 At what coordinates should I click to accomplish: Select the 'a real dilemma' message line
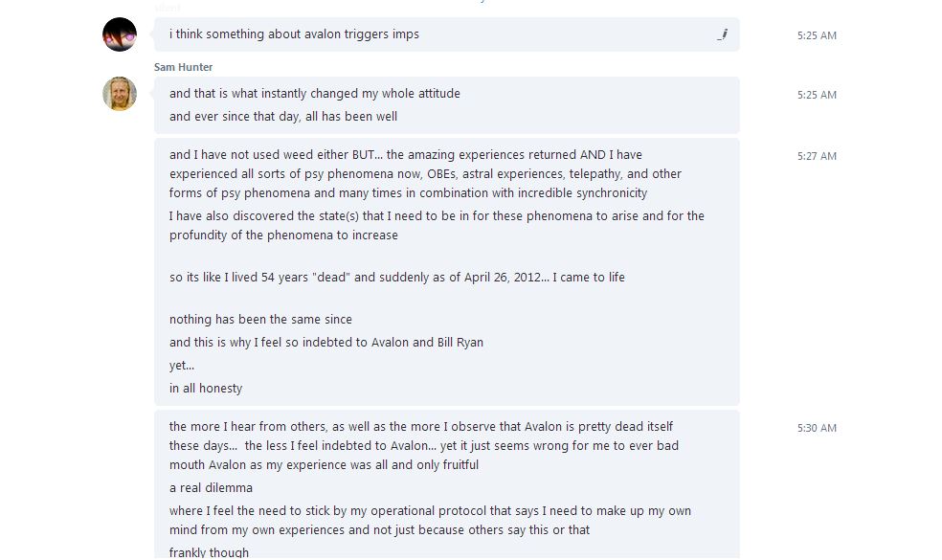point(211,488)
